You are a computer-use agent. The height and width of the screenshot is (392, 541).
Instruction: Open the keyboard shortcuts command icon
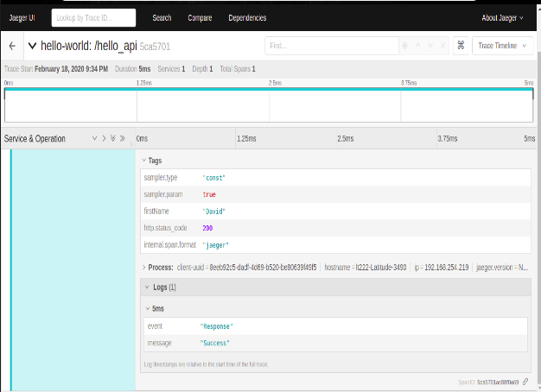click(461, 46)
